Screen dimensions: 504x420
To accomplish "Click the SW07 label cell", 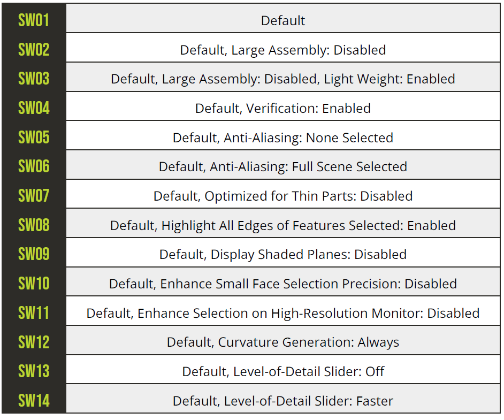I will click(34, 196).
